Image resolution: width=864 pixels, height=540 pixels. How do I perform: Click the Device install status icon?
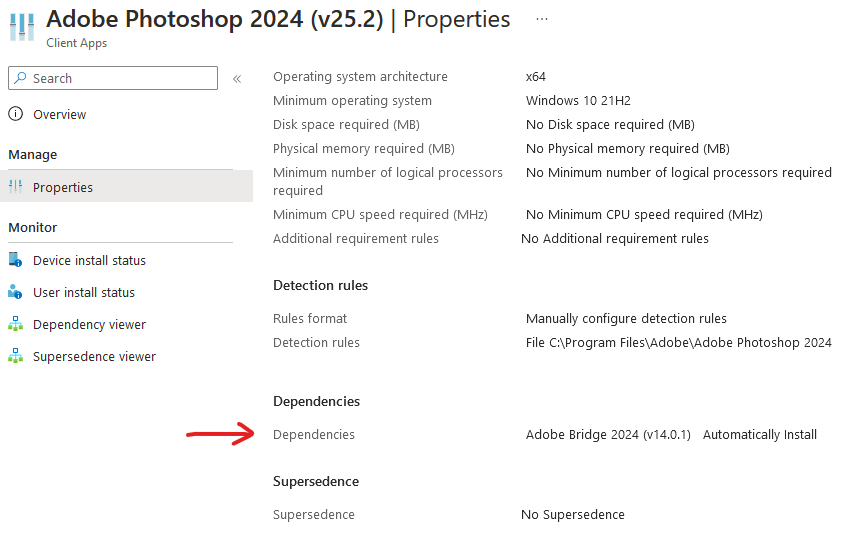[x=16, y=260]
